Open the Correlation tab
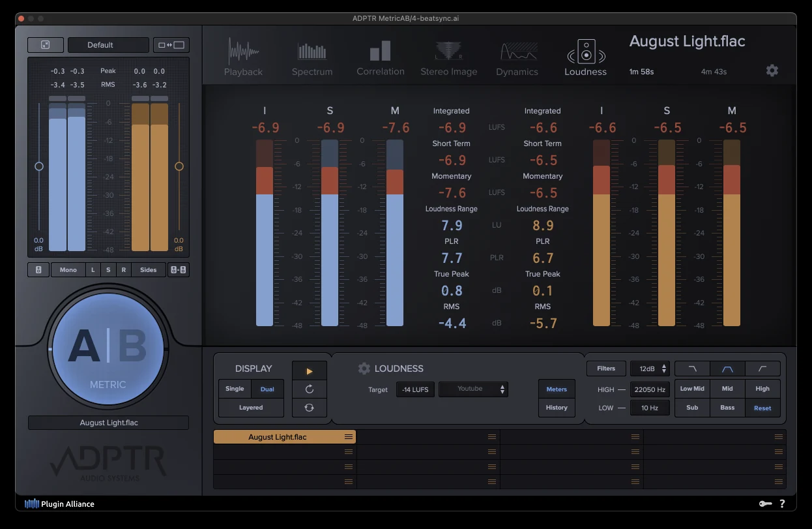Image resolution: width=812 pixels, height=529 pixels. (x=381, y=58)
